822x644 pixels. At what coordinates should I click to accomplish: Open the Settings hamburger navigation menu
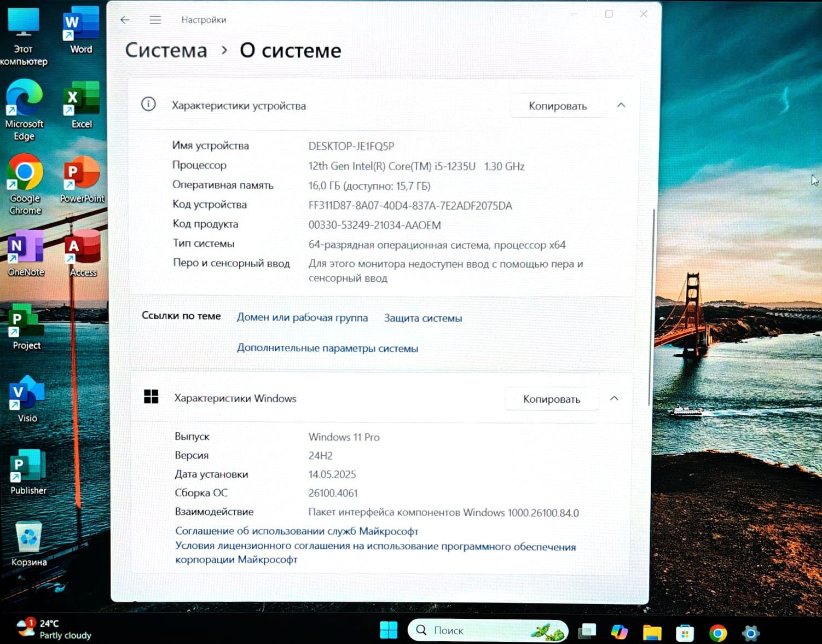coord(155,20)
